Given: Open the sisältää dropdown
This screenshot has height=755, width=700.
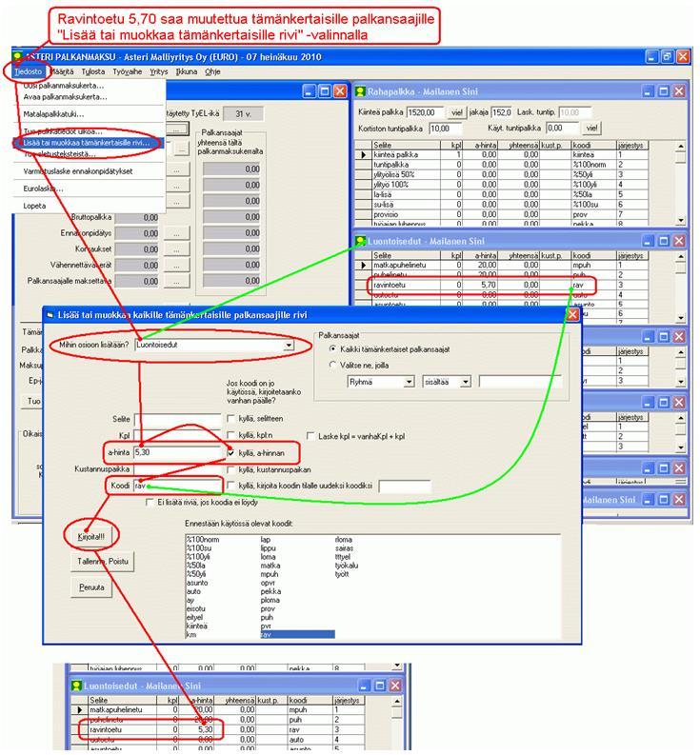Looking at the screenshot, I should click(465, 382).
